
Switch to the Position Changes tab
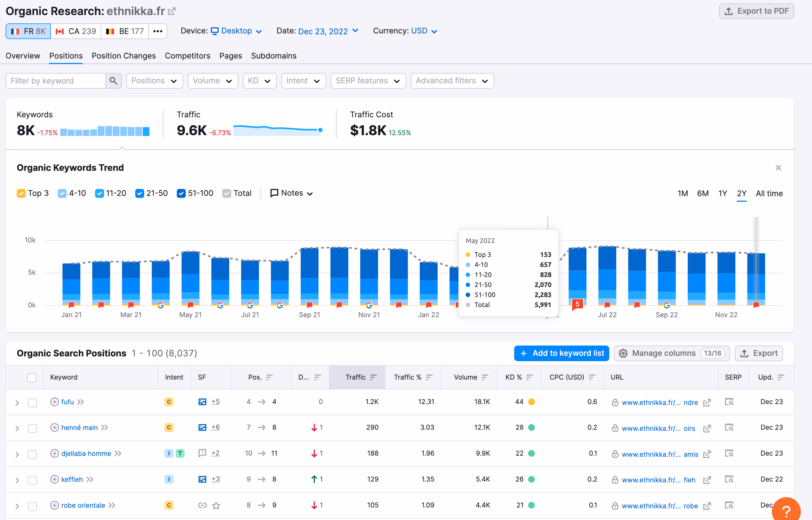pos(124,56)
